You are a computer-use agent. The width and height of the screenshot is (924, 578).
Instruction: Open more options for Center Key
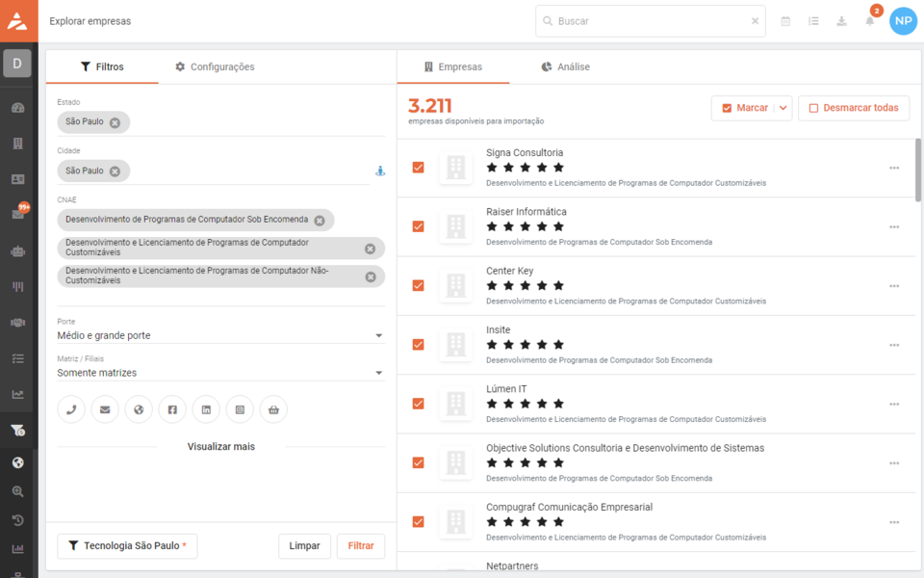click(x=894, y=286)
